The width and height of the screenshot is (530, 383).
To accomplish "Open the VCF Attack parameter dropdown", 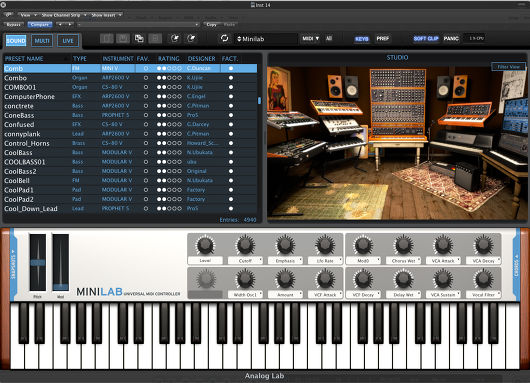I will click(x=326, y=295).
